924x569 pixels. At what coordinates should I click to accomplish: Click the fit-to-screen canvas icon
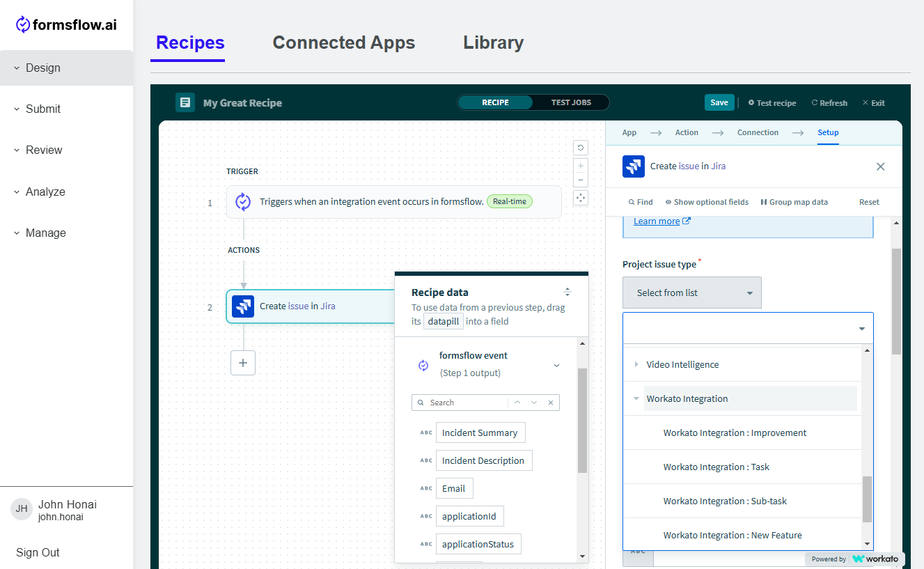pos(581,198)
